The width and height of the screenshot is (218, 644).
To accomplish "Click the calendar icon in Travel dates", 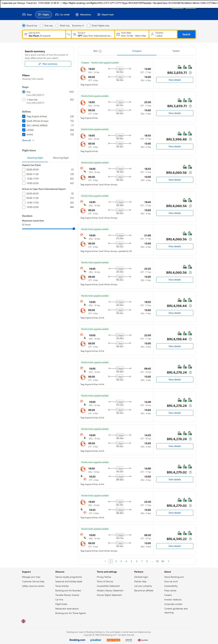I will 118,34.
